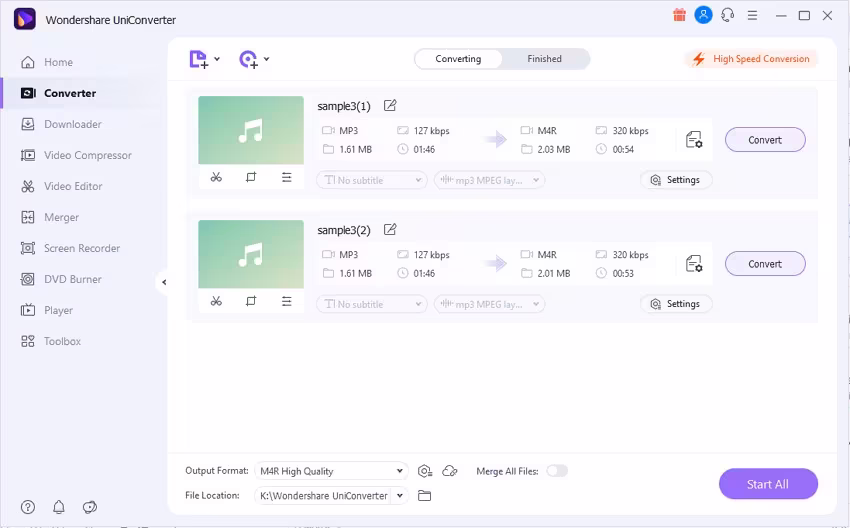The height and width of the screenshot is (528, 850).
Task: Switch to the Converting tab
Action: click(458, 59)
